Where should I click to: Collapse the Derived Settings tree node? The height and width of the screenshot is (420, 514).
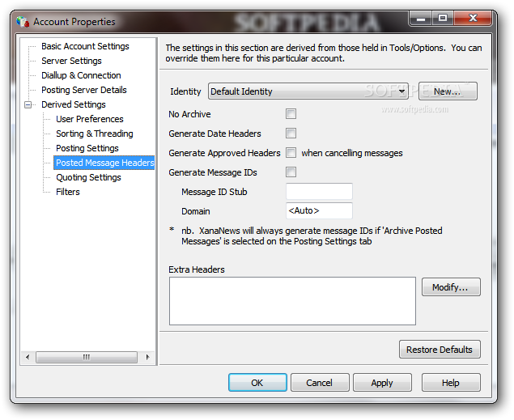(x=28, y=105)
